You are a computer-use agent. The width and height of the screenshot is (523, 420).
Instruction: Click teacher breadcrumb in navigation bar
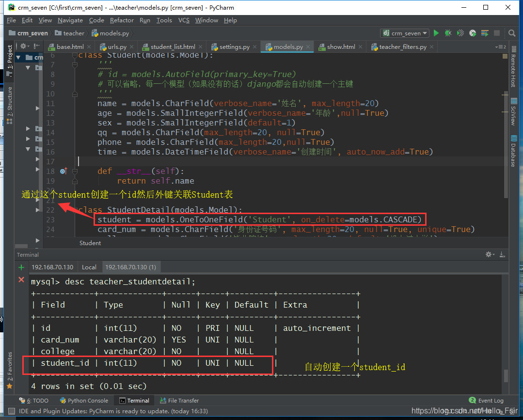70,33
